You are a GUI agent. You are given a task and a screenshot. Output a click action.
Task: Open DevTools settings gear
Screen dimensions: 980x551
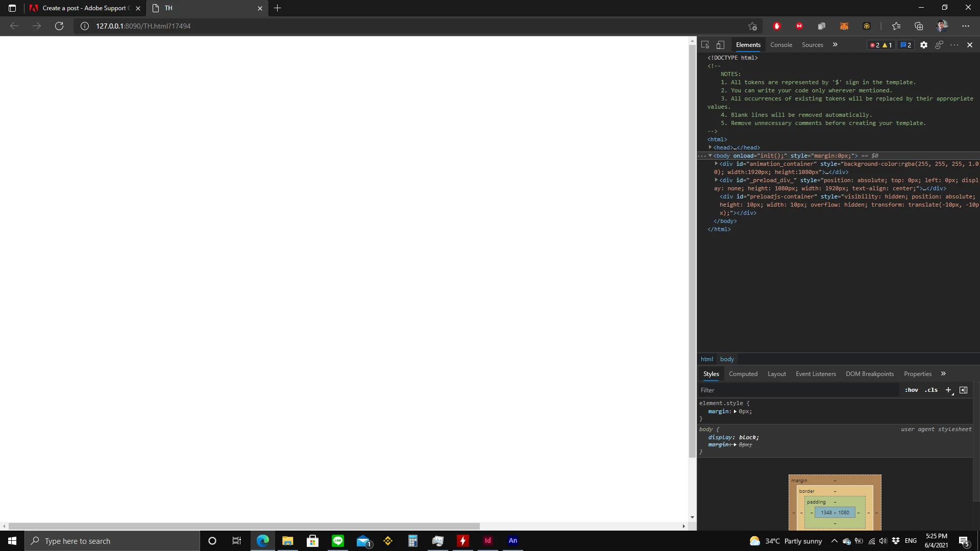pyautogui.click(x=924, y=45)
